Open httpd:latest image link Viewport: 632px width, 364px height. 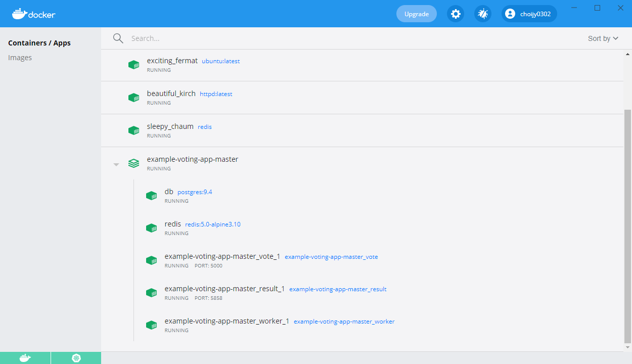[x=216, y=94]
